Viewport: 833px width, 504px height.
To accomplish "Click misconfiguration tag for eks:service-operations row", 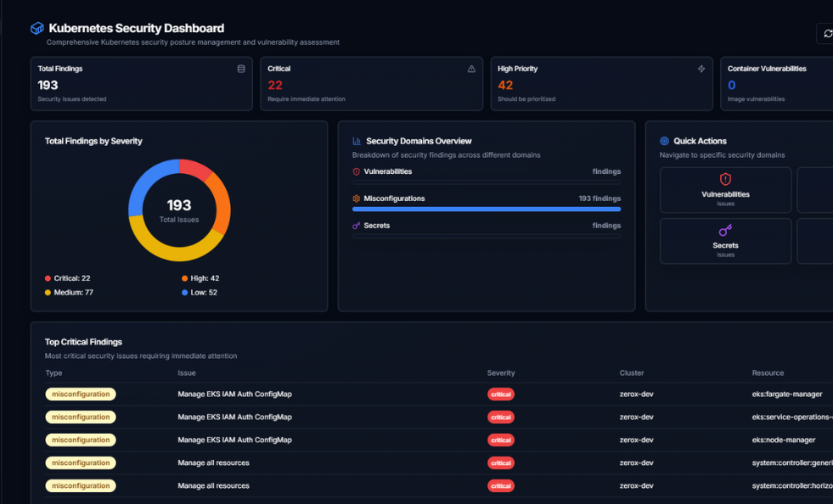I will click(81, 417).
